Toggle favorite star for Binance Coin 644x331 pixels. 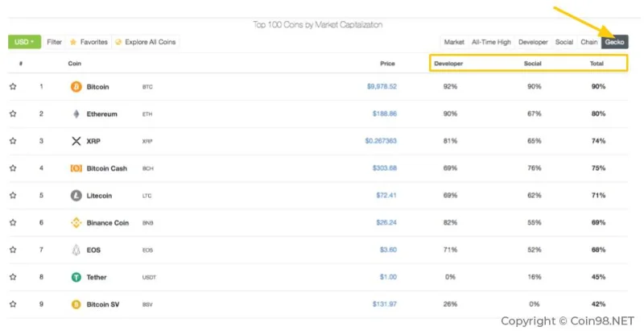13,222
